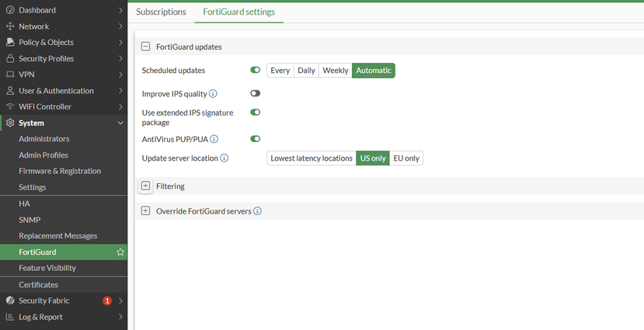Screen dimensions: 644x330
Task: Click the Log & Report chart icon
Action: click(x=10, y=317)
